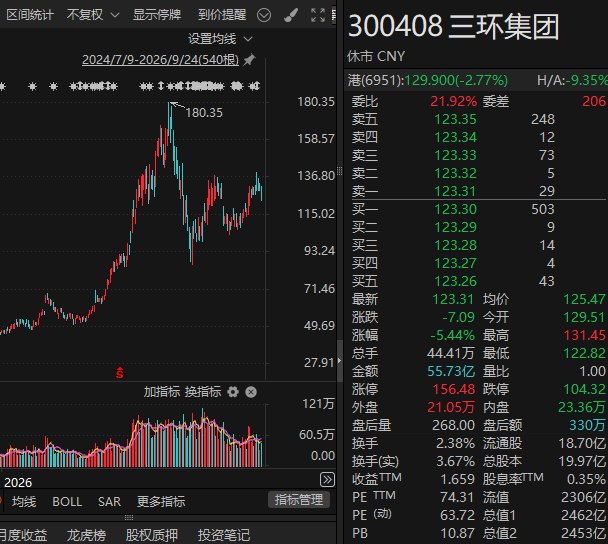Click buy-five price 123.26

click(455, 281)
